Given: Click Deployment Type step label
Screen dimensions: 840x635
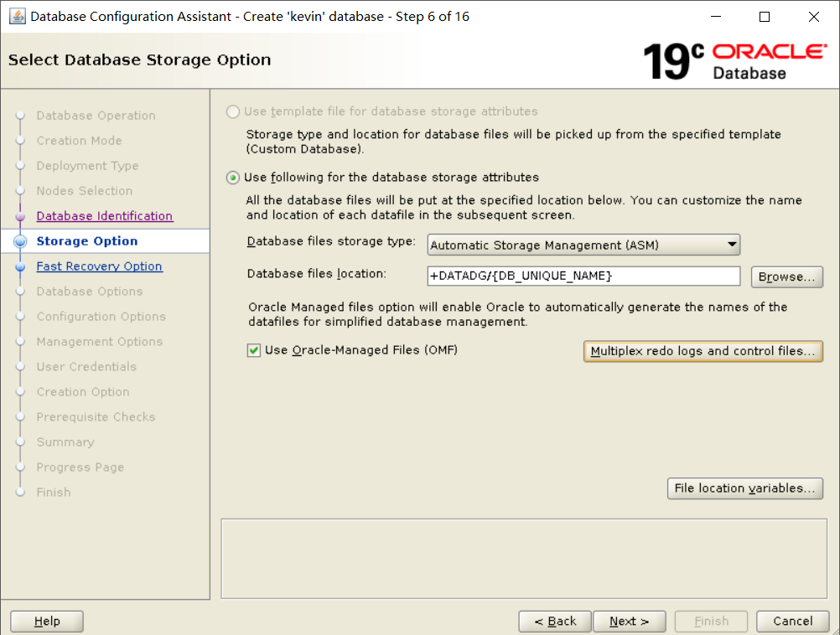Looking at the screenshot, I should pos(87,165).
